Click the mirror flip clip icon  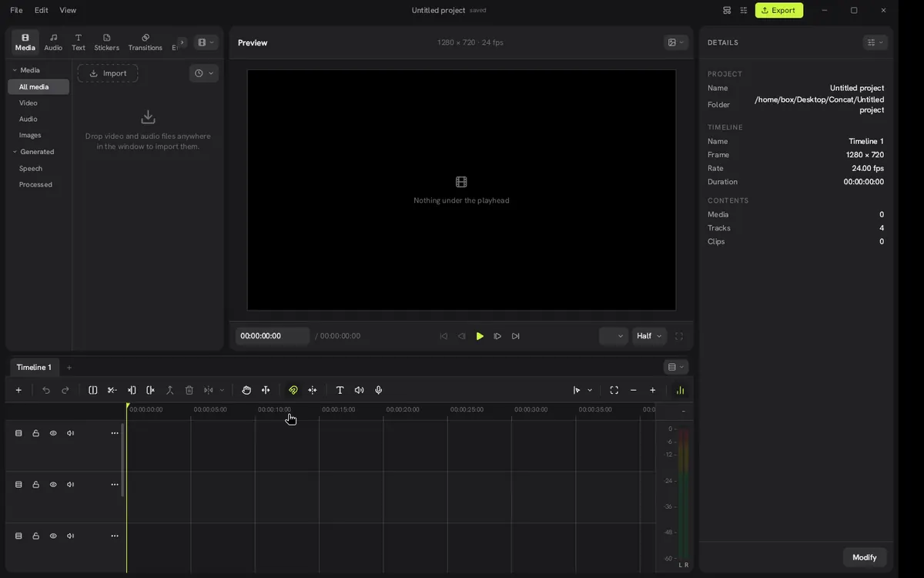point(209,390)
